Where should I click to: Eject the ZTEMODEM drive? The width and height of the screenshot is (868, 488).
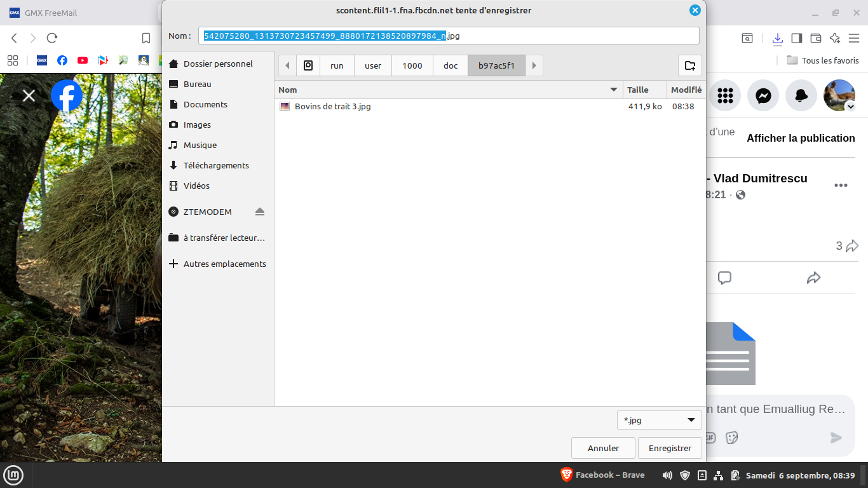pos(259,212)
